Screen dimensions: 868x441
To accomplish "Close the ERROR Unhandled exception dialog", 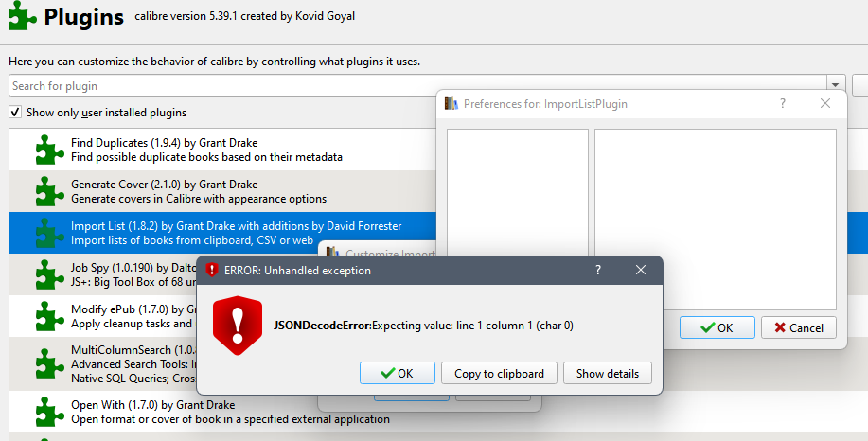I will (641, 271).
